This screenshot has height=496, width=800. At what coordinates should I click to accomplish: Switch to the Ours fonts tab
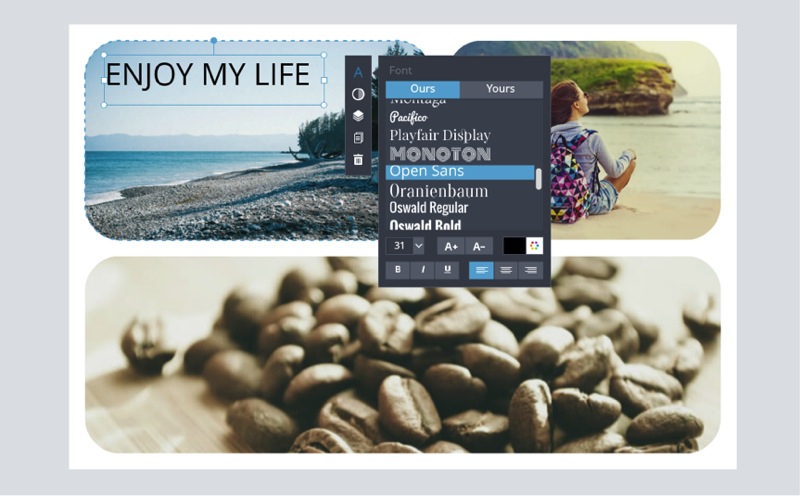coord(422,89)
